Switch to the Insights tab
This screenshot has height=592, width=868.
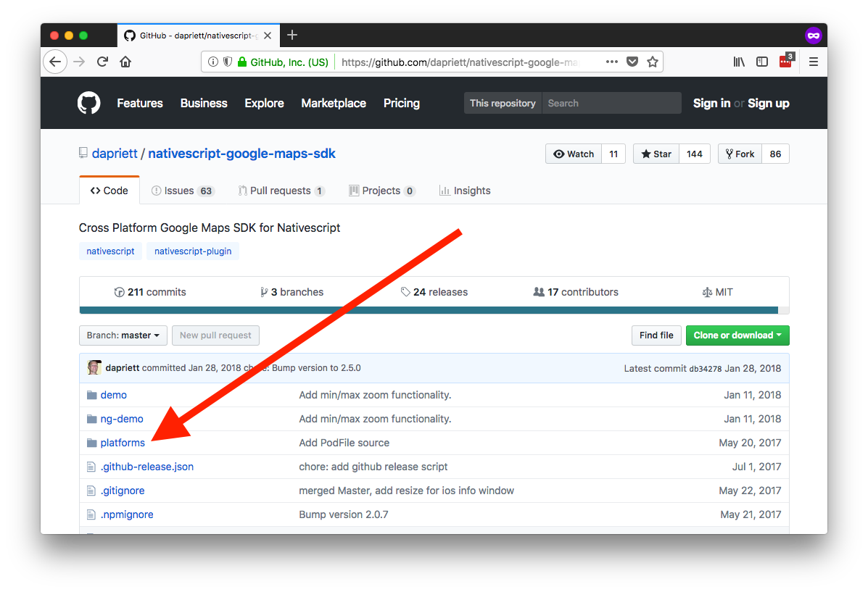(x=464, y=191)
